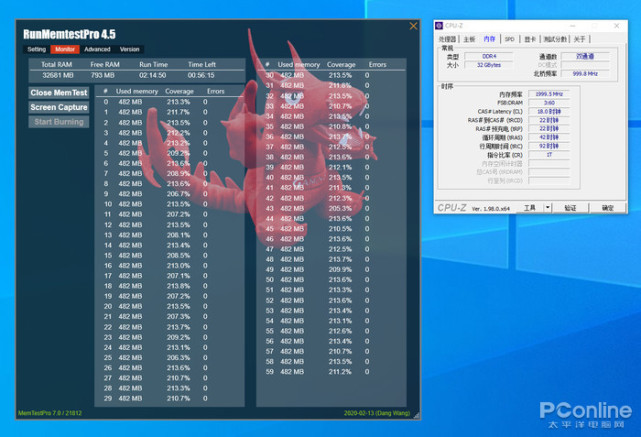Click the 213.3% coverage in row 0
Image resolution: width=641 pixels, height=437 pixels.
coord(178,102)
